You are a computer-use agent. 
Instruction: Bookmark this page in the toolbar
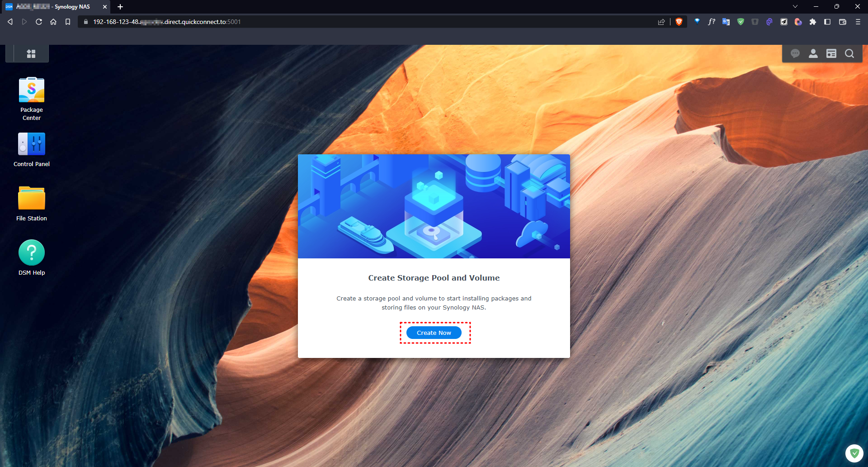68,22
